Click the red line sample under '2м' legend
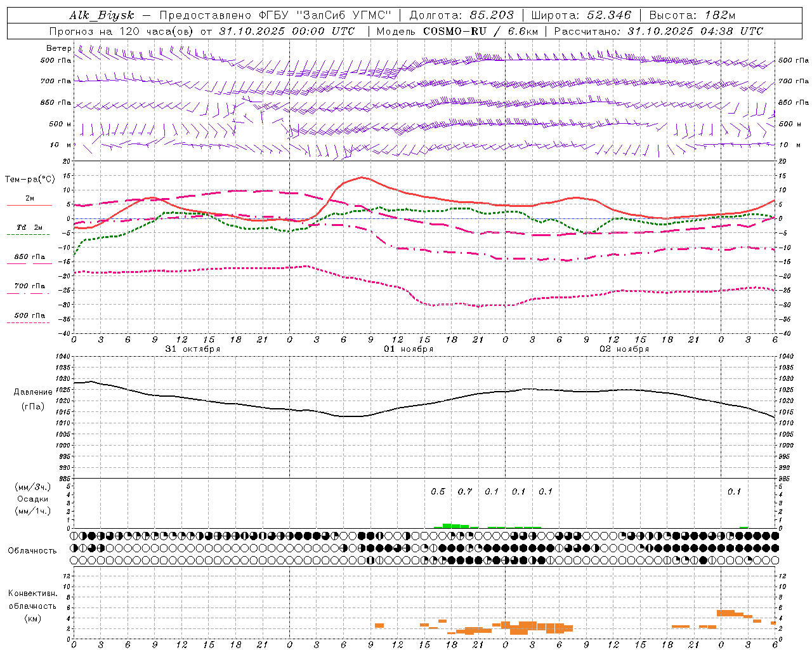The width and height of the screenshot is (812, 650). click(x=29, y=206)
